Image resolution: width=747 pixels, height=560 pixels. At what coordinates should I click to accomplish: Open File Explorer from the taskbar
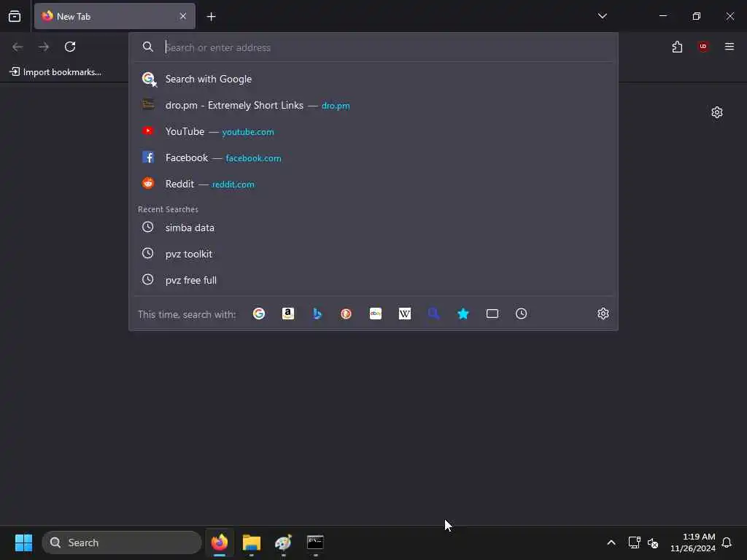point(252,542)
